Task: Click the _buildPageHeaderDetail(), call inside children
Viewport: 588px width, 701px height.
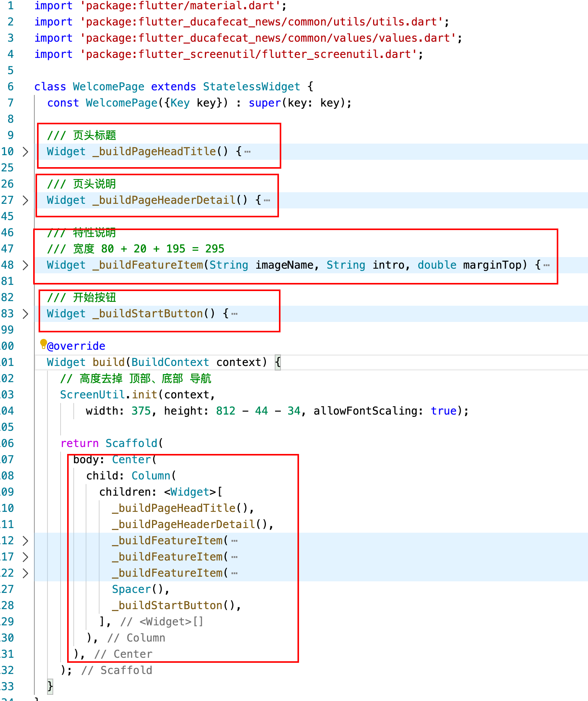Action: 193,525
